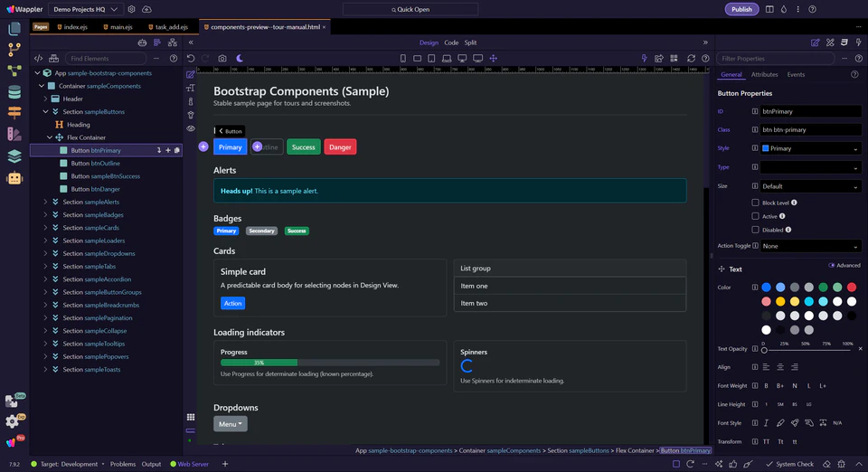Duplicate the Button btnPrimary tree node icon
The height and width of the screenshot is (472, 868).
[x=177, y=150]
